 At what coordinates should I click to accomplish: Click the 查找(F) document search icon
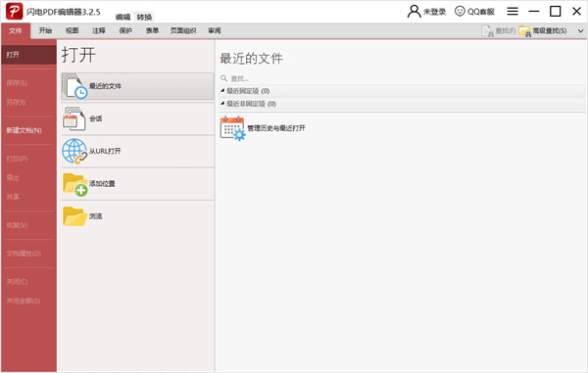click(x=487, y=31)
